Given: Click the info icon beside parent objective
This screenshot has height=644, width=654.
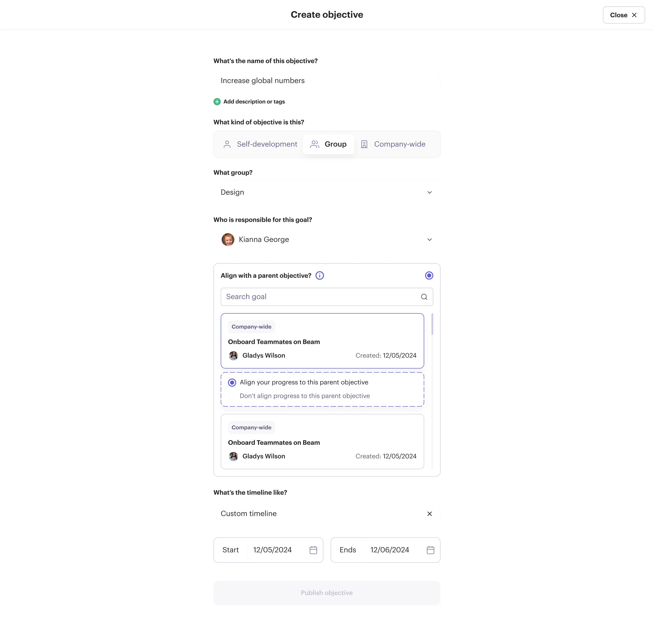Looking at the screenshot, I should [320, 276].
